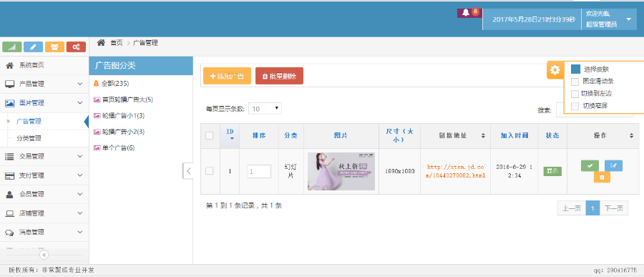Enable the 固定滑动条 checkbox
Viewport: 644px width, 277px height.
(575, 82)
